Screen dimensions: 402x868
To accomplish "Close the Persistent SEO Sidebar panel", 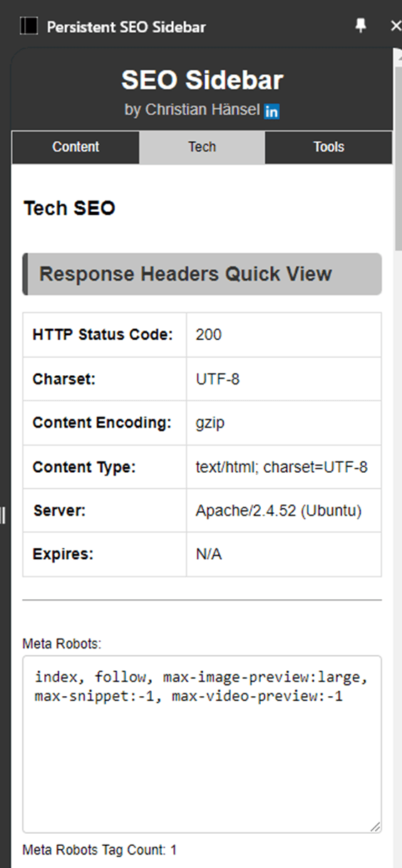I will [396, 26].
